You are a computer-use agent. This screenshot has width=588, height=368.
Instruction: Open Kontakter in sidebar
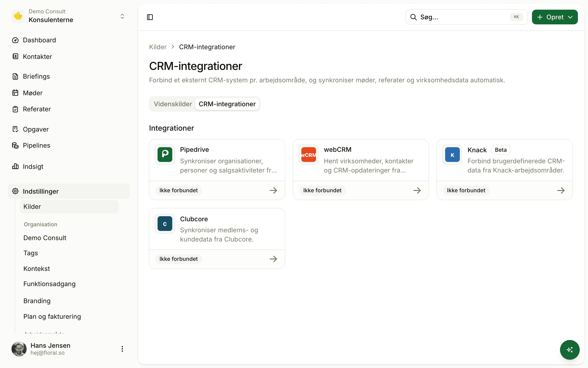coord(69,57)
